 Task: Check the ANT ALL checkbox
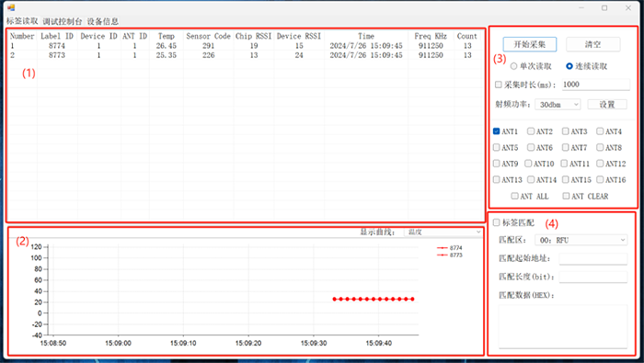point(514,196)
